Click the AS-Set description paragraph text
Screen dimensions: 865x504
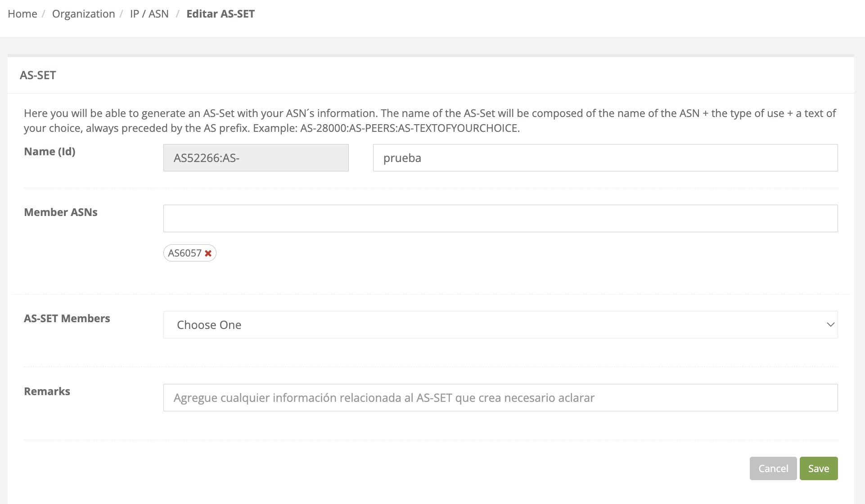point(430,121)
